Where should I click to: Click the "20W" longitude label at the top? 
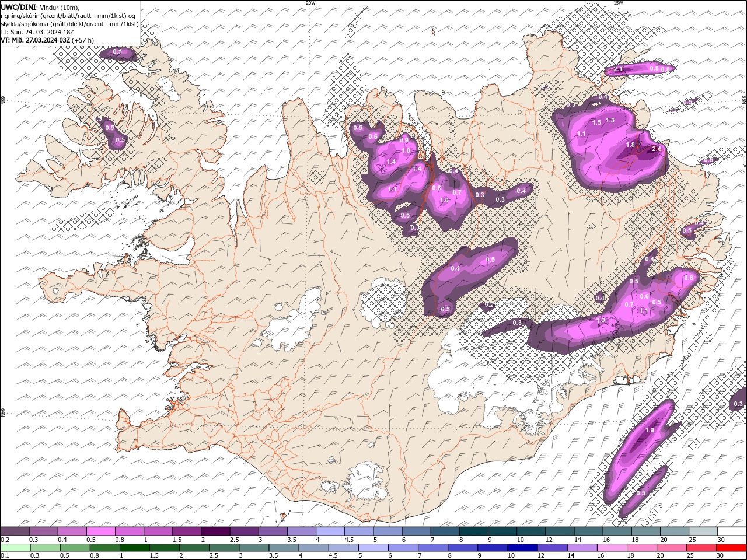[310, 3]
